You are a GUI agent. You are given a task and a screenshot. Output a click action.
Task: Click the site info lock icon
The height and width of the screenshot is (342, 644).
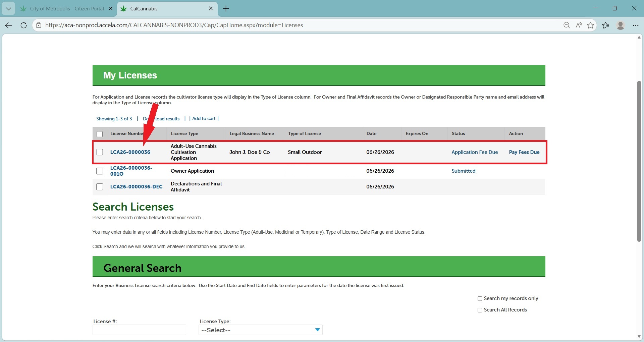click(x=39, y=25)
